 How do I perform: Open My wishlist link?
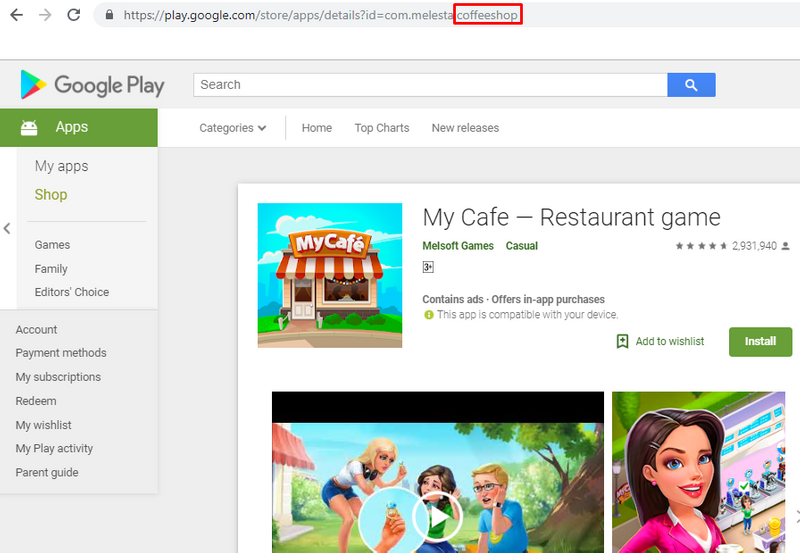[x=43, y=425]
